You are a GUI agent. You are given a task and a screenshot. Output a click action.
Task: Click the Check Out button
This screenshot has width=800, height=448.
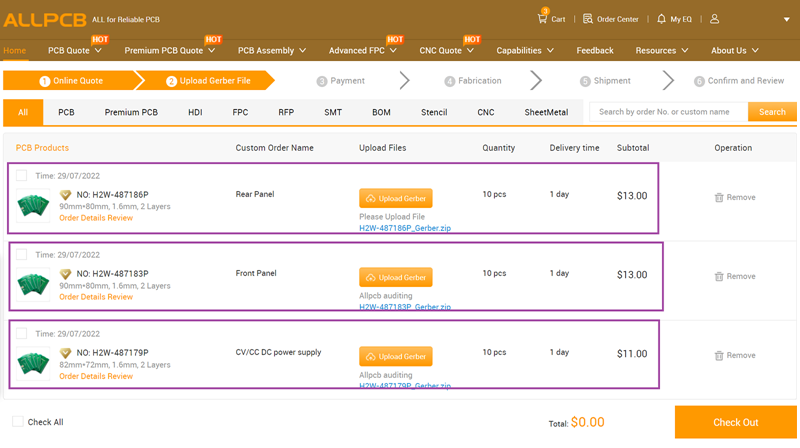736,422
